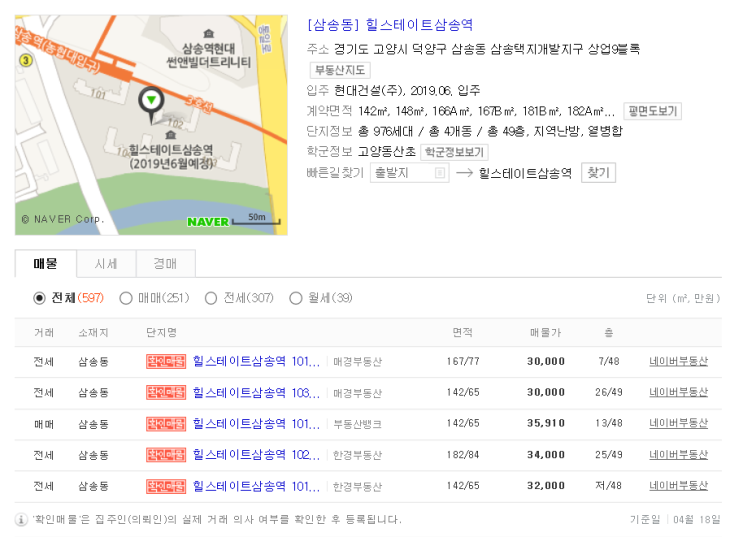
Task: Click the 매물가 column header
Action: tap(545, 333)
